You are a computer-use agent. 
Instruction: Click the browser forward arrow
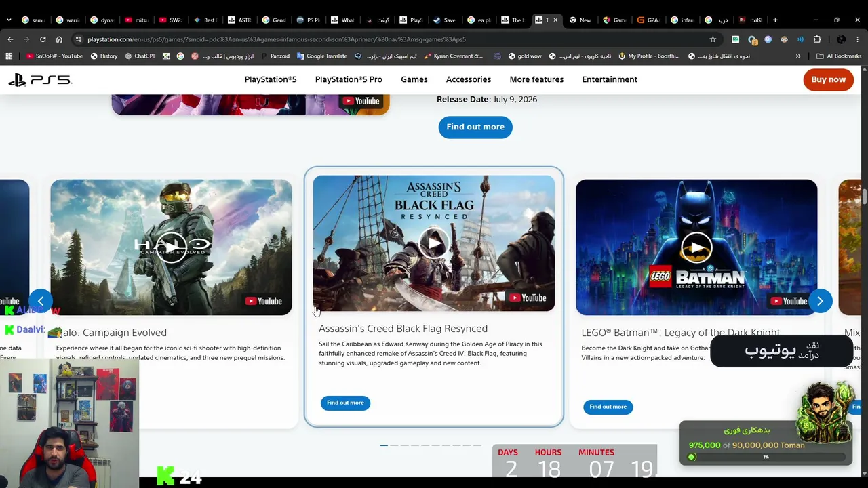tap(26, 39)
